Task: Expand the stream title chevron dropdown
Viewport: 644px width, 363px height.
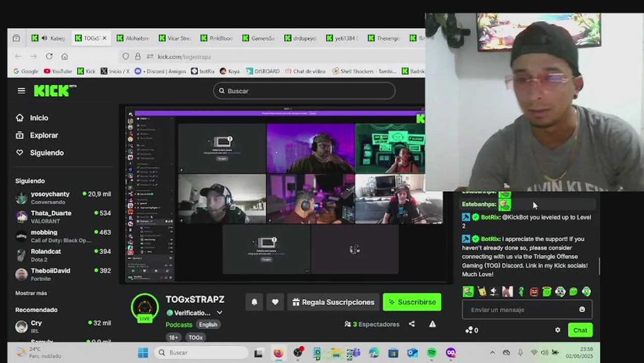Action: click(x=220, y=313)
